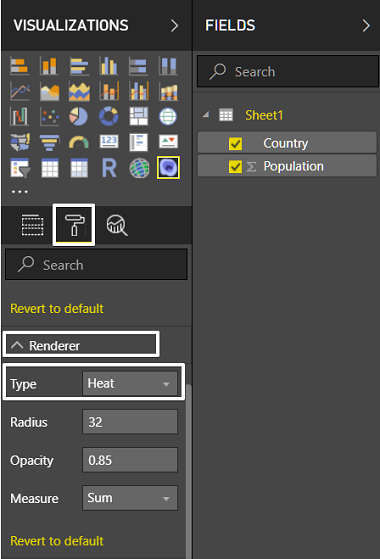The image size is (380, 559).
Task: Select the stacked area chart visual
Action: (79, 91)
